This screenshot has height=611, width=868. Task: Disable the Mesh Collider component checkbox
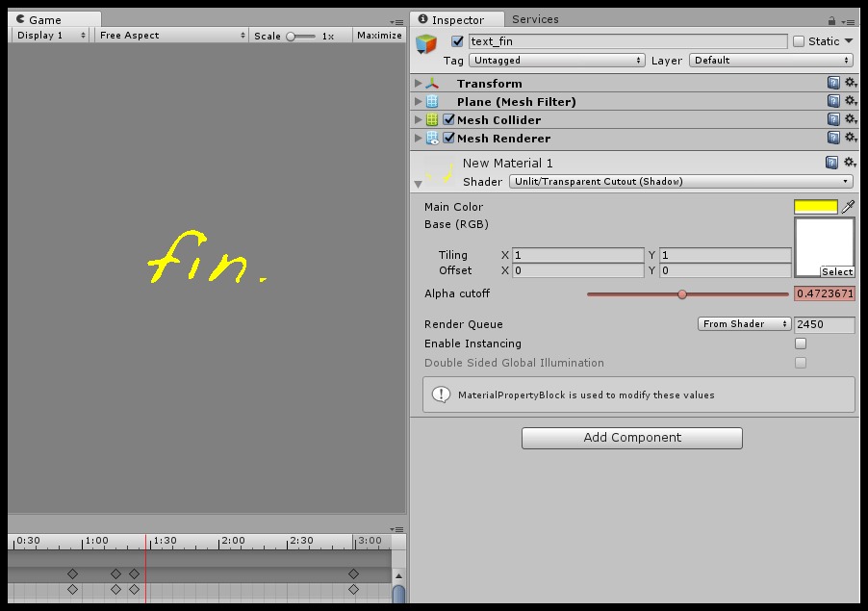(x=449, y=120)
